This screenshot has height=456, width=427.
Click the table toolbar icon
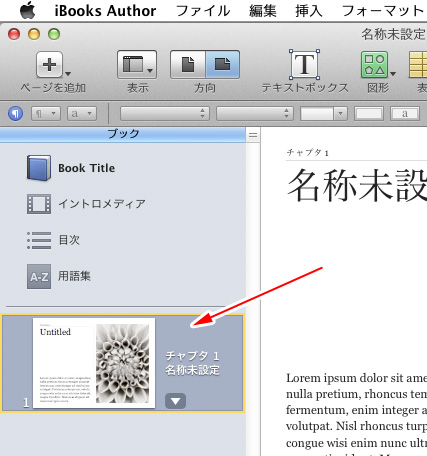418,65
